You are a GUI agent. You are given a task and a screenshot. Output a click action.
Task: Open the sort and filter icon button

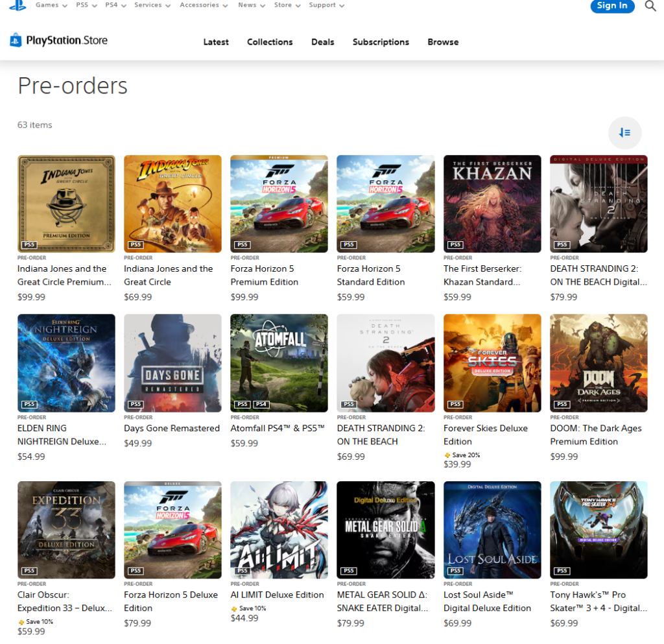pyautogui.click(x=624, y=132)
